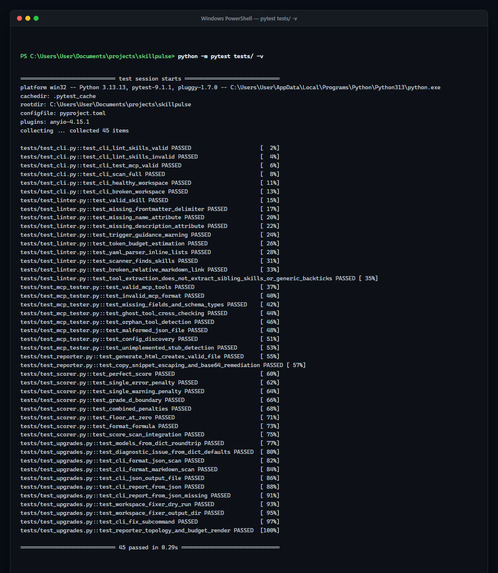
Task: Click the long test_tool_extraction_does_not_extract line
Action: tap(199, 278)
